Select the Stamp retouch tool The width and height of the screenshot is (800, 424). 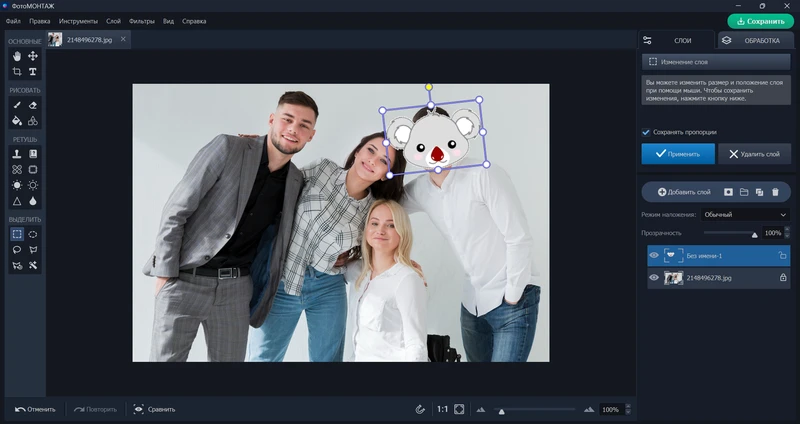coord(17,154)
